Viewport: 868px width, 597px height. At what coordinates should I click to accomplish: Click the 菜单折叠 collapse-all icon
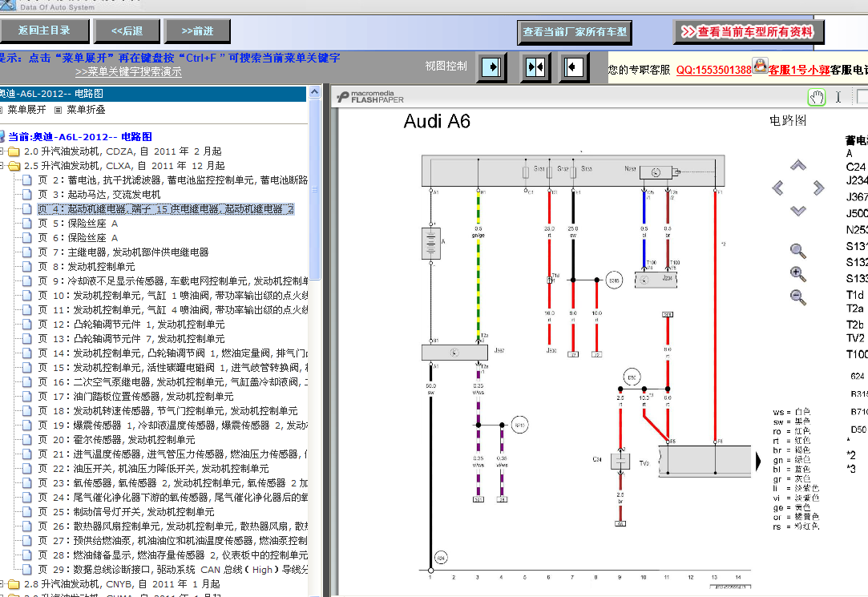point(59,110)
